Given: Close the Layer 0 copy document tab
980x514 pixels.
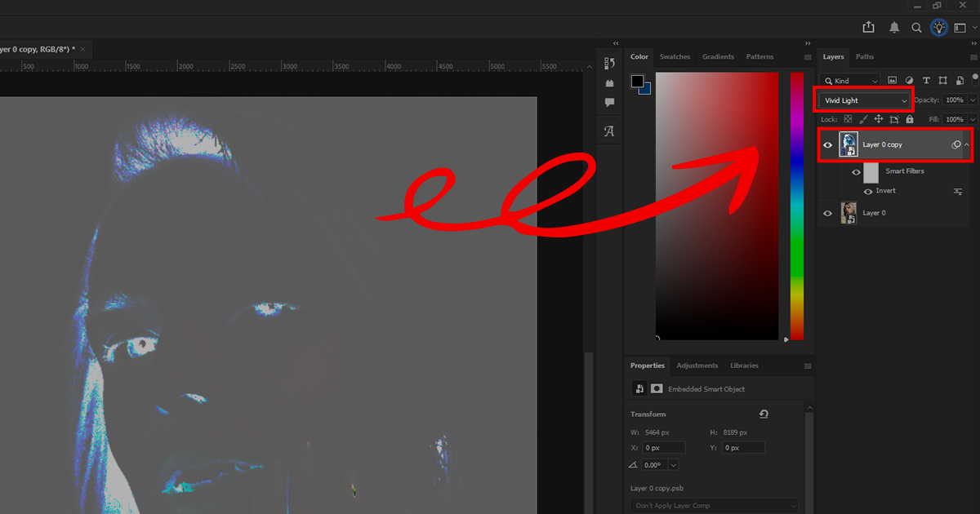Looking at the screenshot, I should (82, 49).
